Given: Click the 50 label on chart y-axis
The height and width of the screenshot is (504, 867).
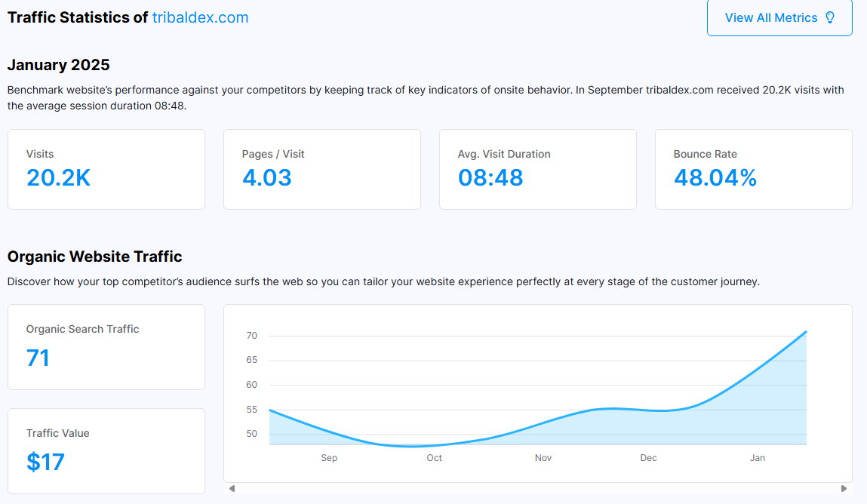Looking at the screenshot, I should click(x=251, y=434).
